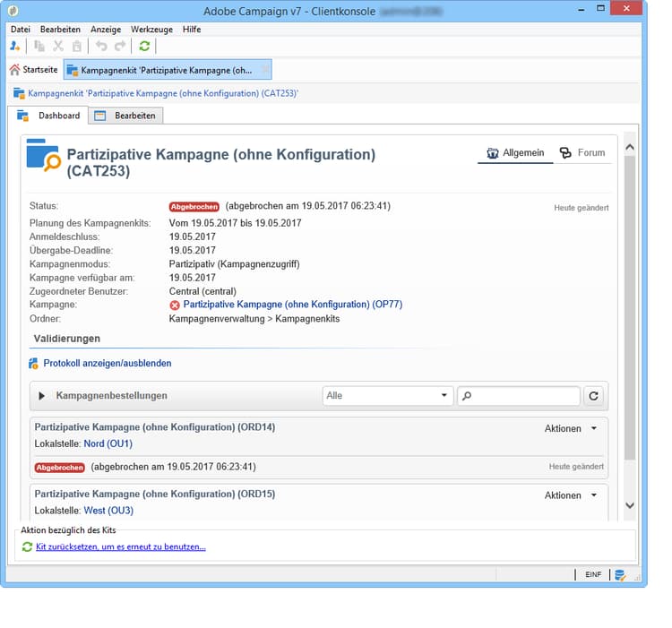Switch to the Startseite tab
672x628 pixels.
coord(34,69)
